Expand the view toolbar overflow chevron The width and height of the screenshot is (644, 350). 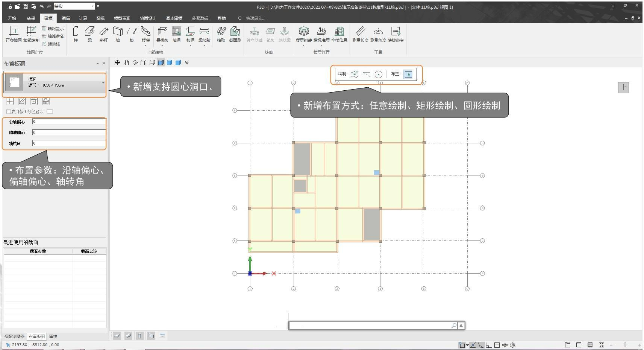point(187,62)
